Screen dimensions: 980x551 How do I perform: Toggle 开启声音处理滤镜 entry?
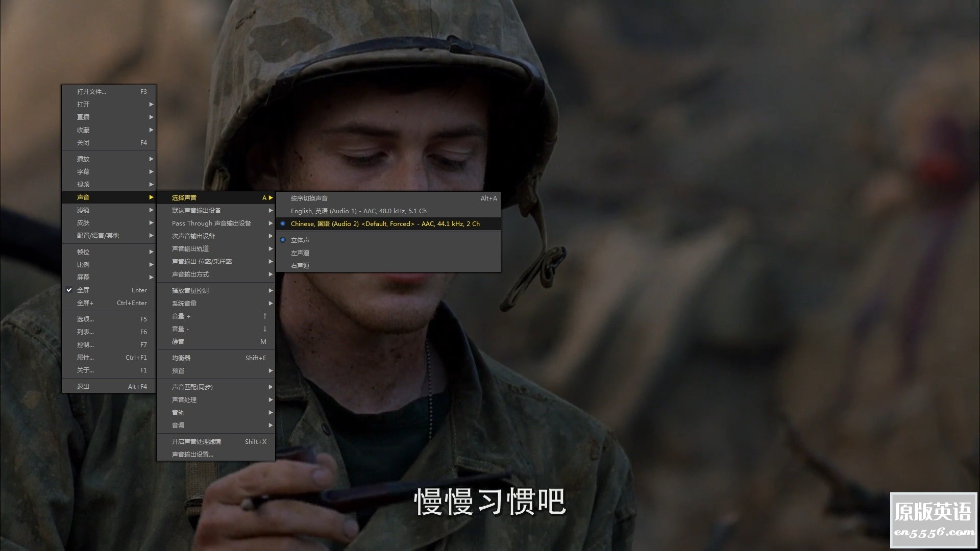point(216,441)
